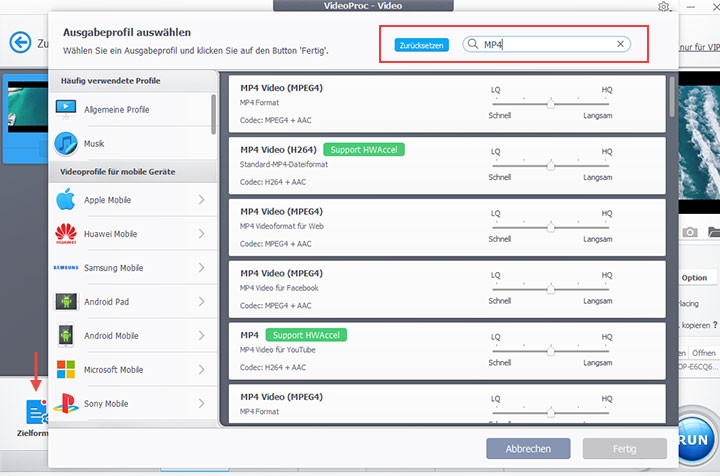
Task: Click the category sidebar scrollbar
Action: (x=214, y=114)
